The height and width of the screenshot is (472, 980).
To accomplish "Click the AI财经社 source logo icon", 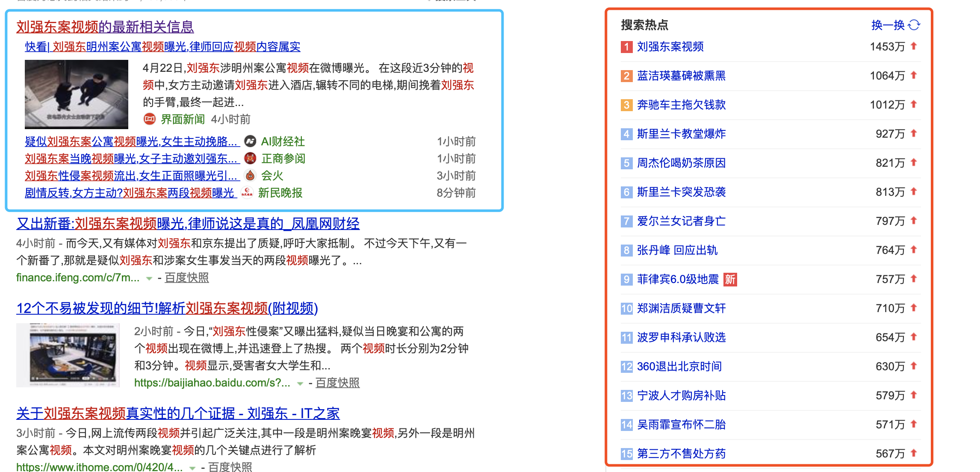I will click(x=250, y=141).
